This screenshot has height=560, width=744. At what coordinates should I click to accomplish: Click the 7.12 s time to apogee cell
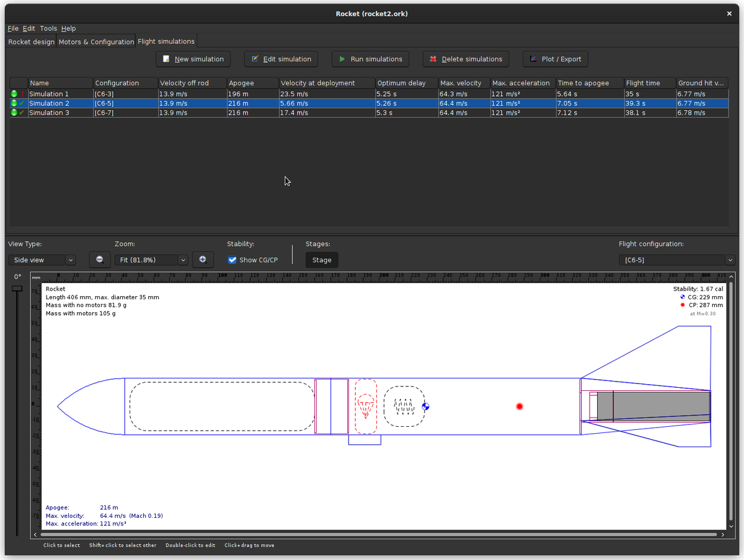(x=590, y=113)
